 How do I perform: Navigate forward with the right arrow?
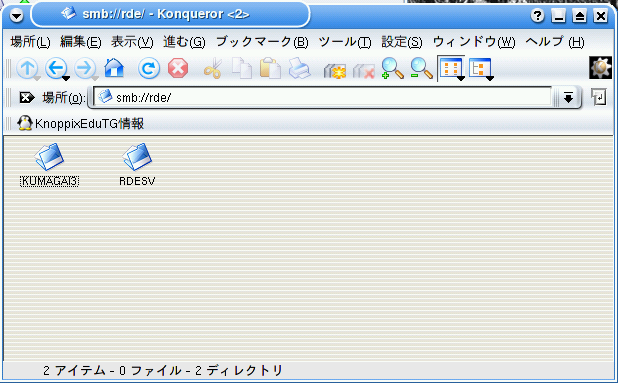(85, 69)
